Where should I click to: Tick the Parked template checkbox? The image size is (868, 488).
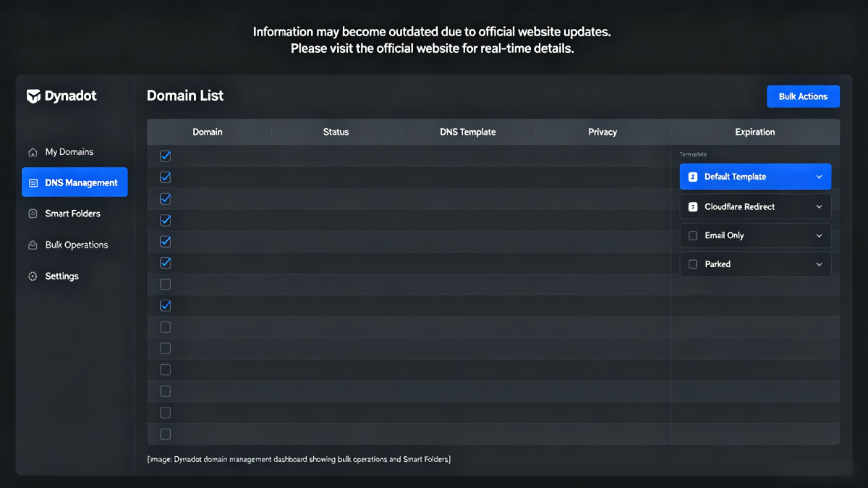coord(693,264)
